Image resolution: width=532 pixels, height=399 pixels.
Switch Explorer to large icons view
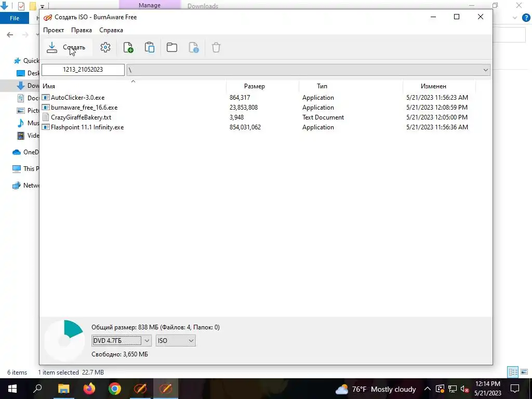click(525, 372)
